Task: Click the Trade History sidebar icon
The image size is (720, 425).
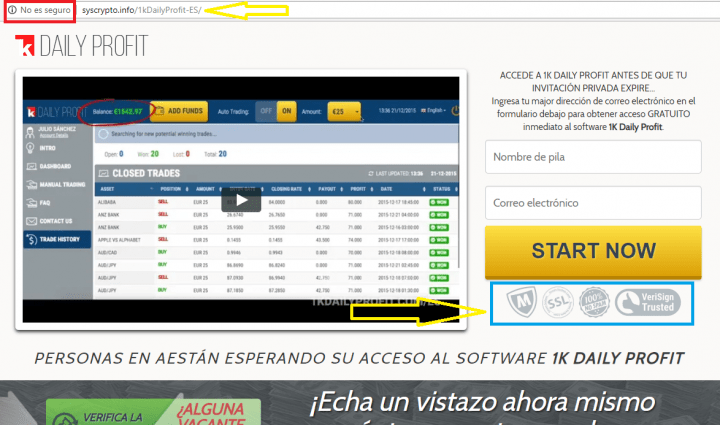Action: tap(32, 239)
